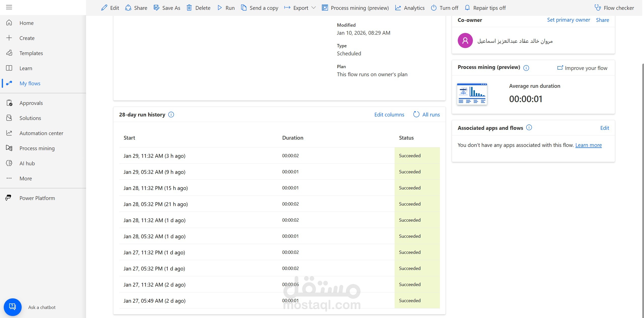Click the hamburger navigation menu icon

click(9, 7)
